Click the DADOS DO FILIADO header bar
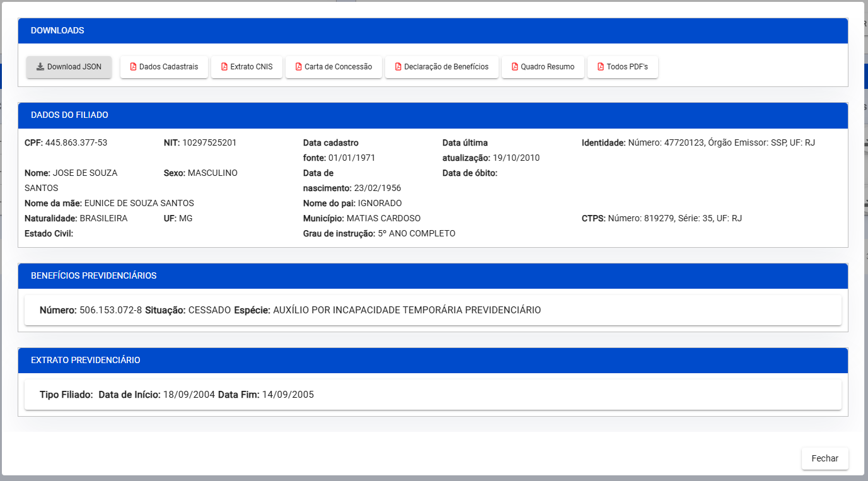This screenshot has height=481, width=868. (x=432, y=115)
